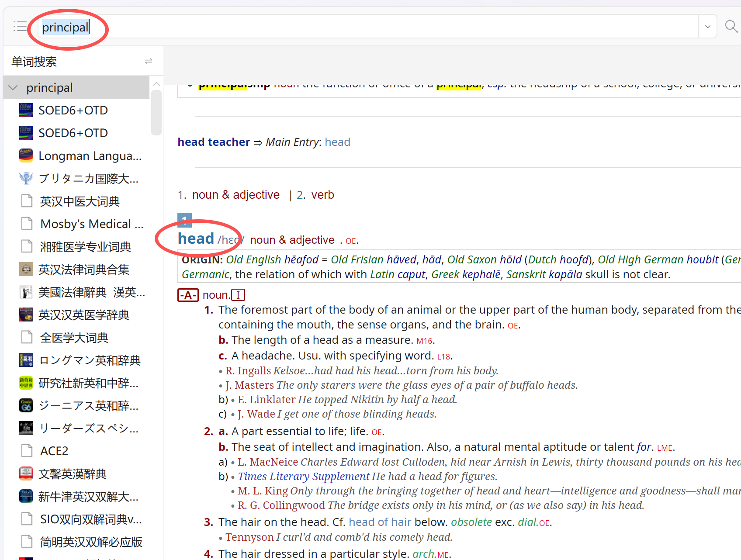Toggle the boxed I marker after noun
Screen dimensions: 741x560
pyautogui.click(x=238, y=295)
